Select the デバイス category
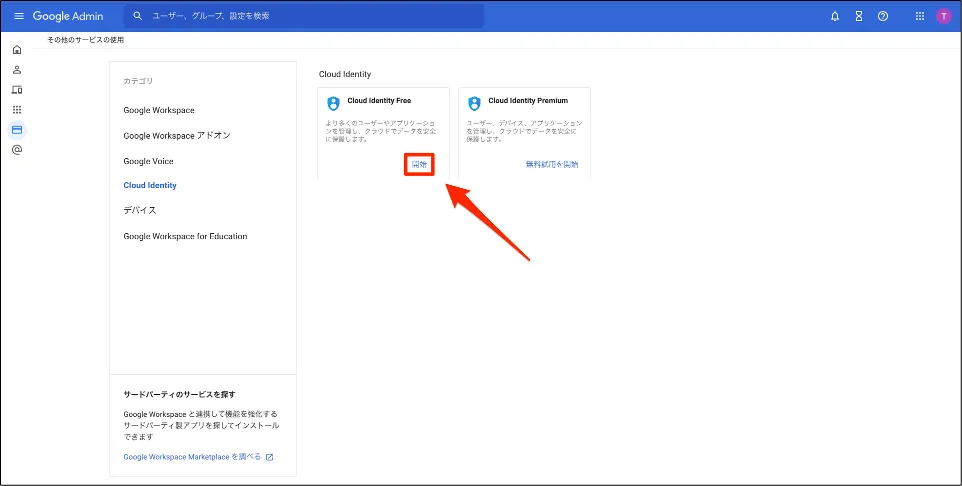The height and width of the screenshot is (486, 962). click(x=140, y=210)
